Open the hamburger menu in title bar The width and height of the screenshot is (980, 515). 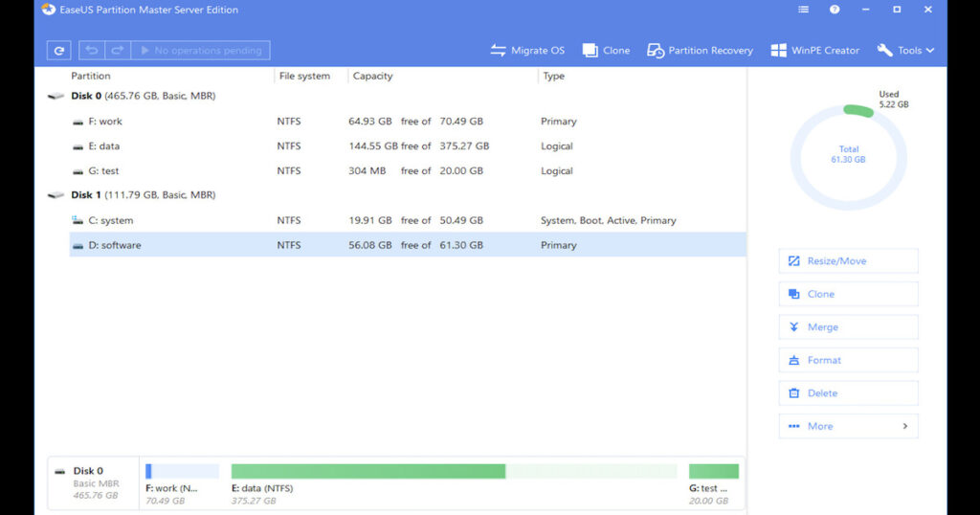pyautogui.click(x=803, y=10)
